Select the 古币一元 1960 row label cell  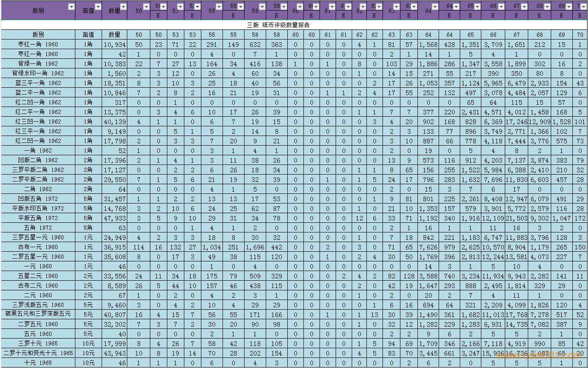click(38, 247)
